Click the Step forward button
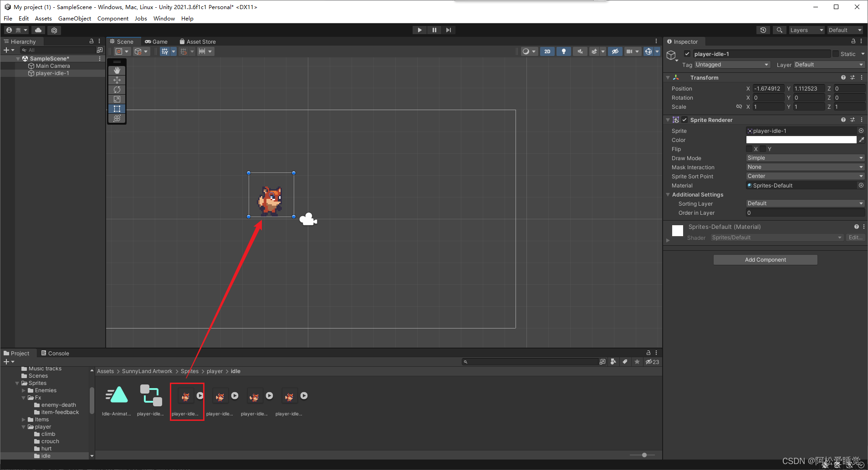Image resolution: width=868 pixels, height=470 pixels. pyautogui.click(x=449, y=30)
